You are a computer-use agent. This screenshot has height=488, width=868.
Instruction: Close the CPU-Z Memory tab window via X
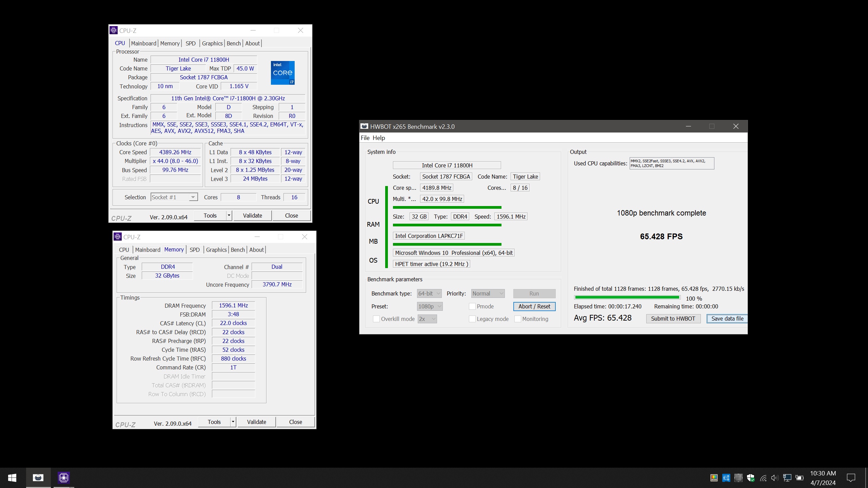tap(304, 237)
